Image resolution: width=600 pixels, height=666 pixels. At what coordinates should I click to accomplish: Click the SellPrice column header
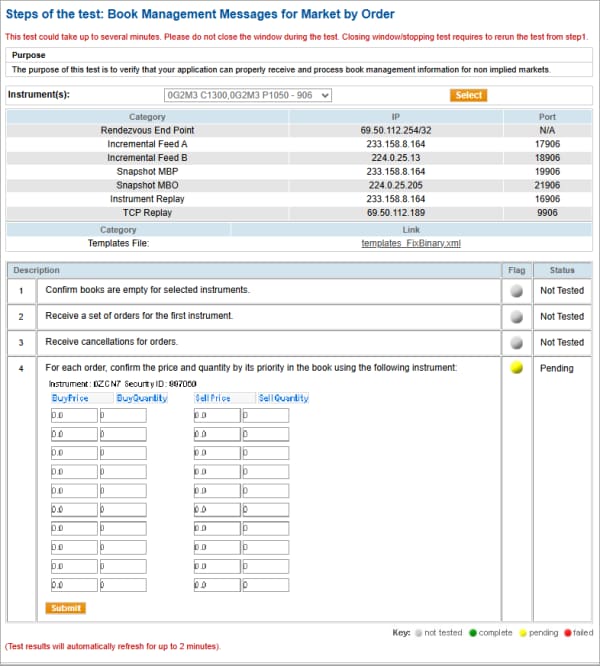click(213, 398)
